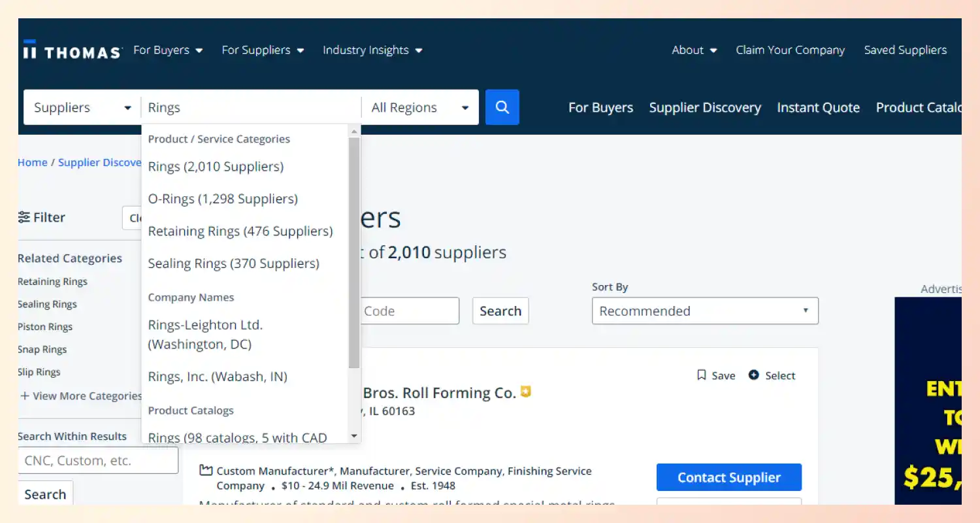980x523 pixels.
Task: Click the verified badge beside Roll Forming Co.
Action: point(525,392)
